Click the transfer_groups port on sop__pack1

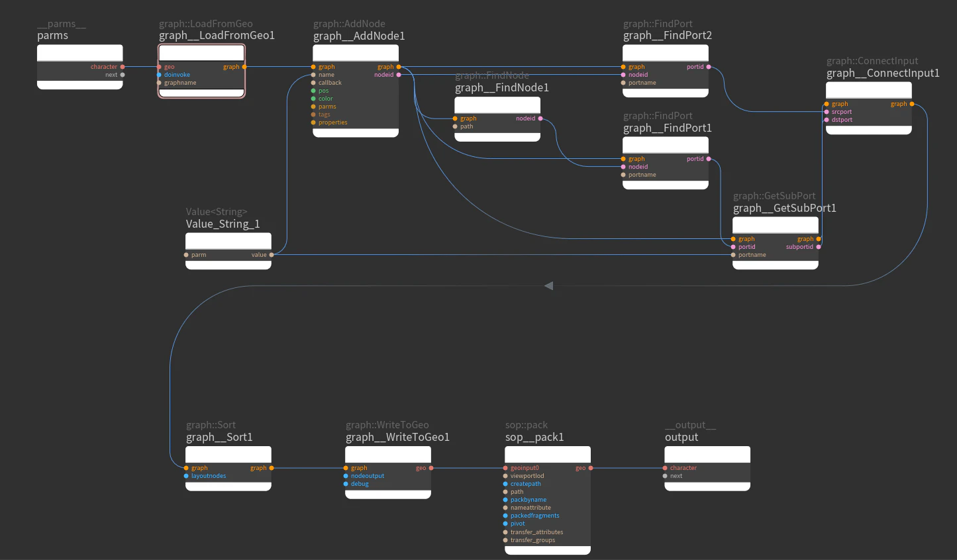[x=505, y=540]
